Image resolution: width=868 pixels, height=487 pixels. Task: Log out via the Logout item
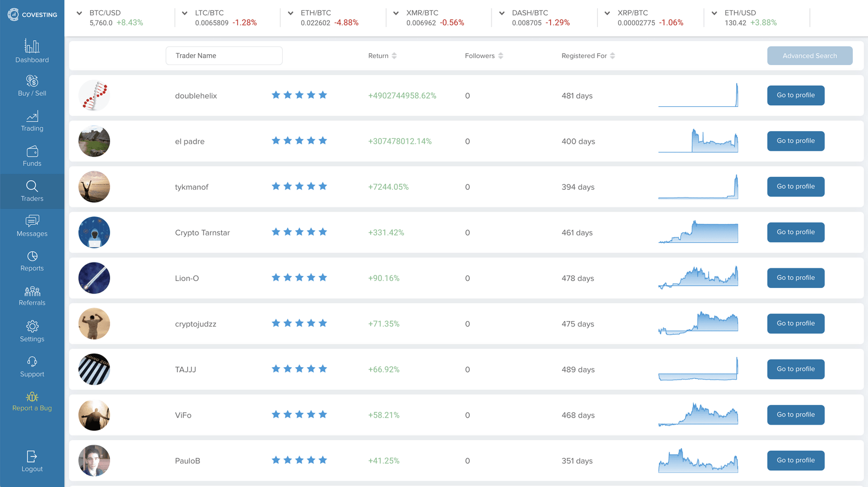click(32, 462)
